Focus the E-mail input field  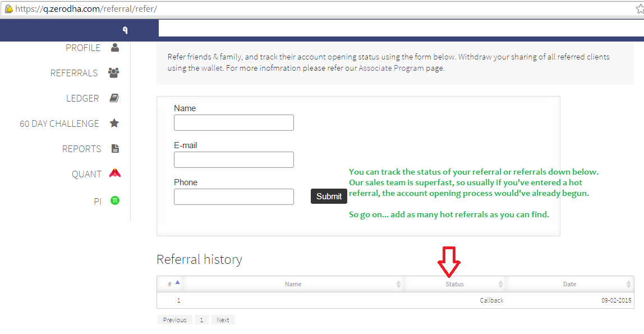[x=234, y=160]
